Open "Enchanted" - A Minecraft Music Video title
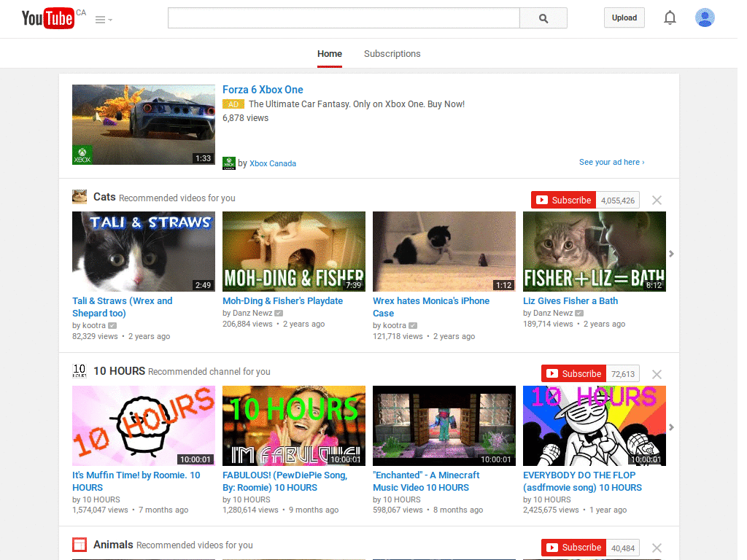 pyautogui.click(x=426, y=481)
